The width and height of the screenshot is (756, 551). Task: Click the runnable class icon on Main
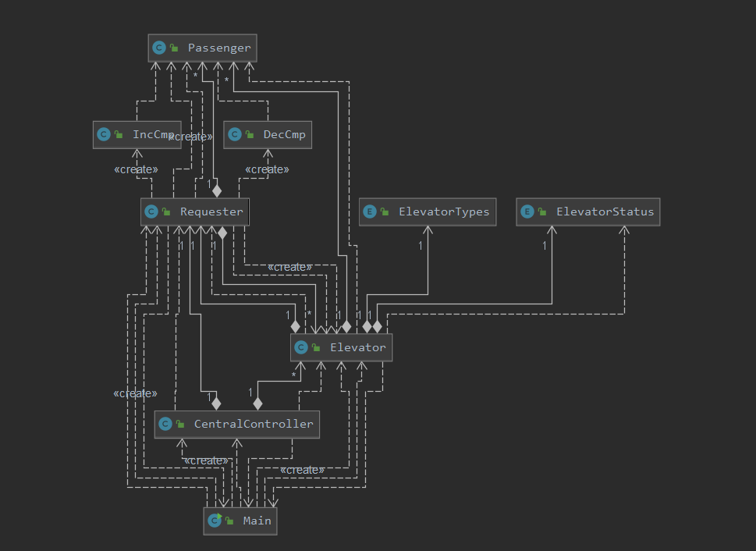pos(215,521)
